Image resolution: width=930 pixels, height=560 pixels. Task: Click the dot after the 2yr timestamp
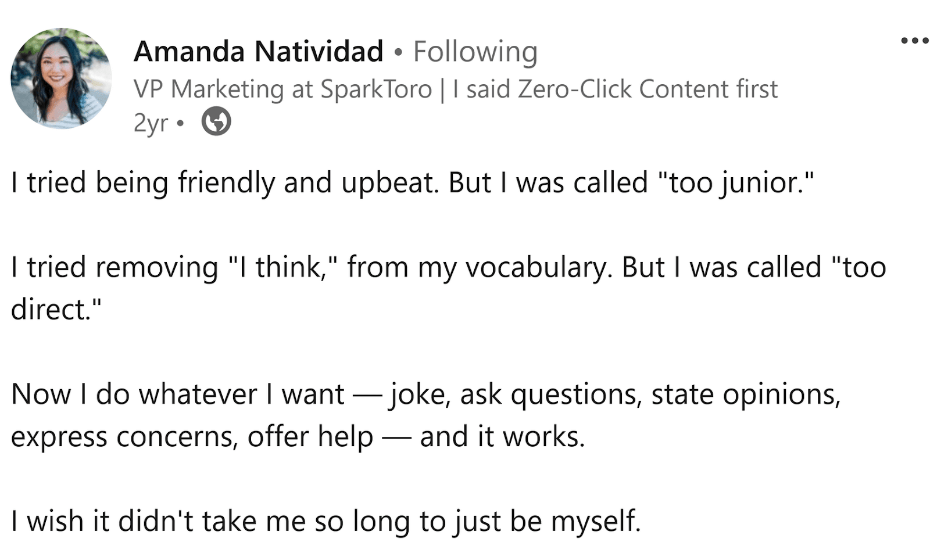point(179,123)
